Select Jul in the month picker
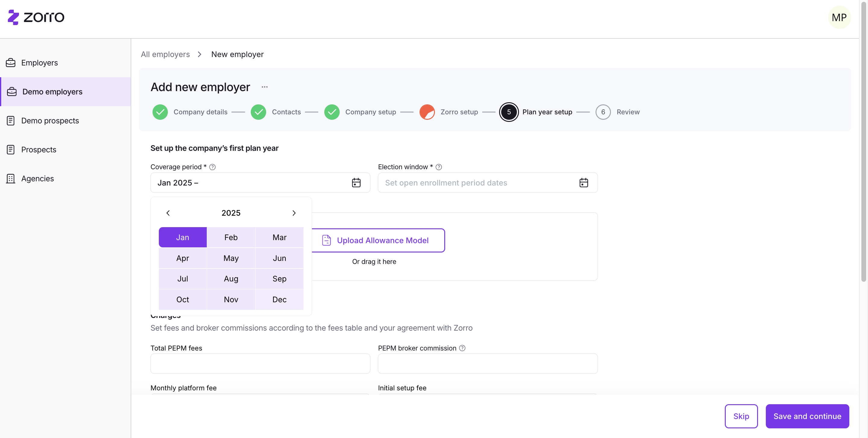This screenshot has width=868, height=438. (183, 279)
